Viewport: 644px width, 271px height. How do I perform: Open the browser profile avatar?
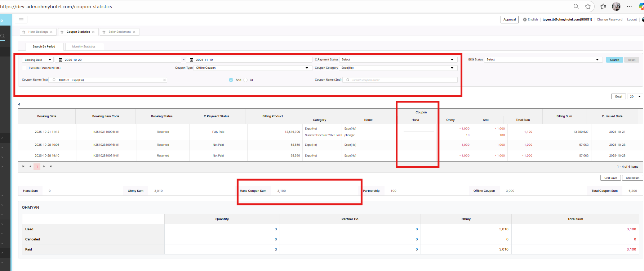tap(616, 6)
